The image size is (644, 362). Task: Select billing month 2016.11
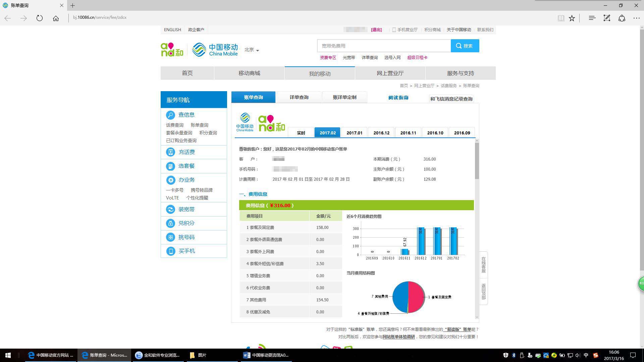408,133
